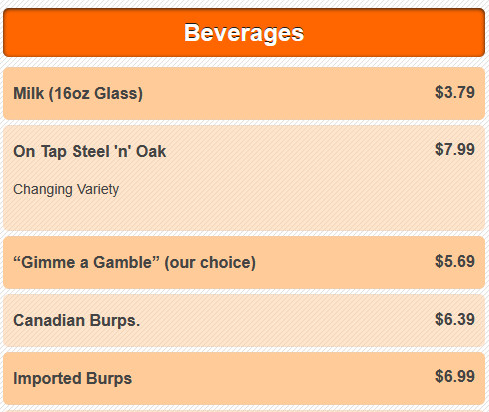Select the Canadian Burps. item name
489x412 pixels.
pyautogui.click(x=77, y=320)
